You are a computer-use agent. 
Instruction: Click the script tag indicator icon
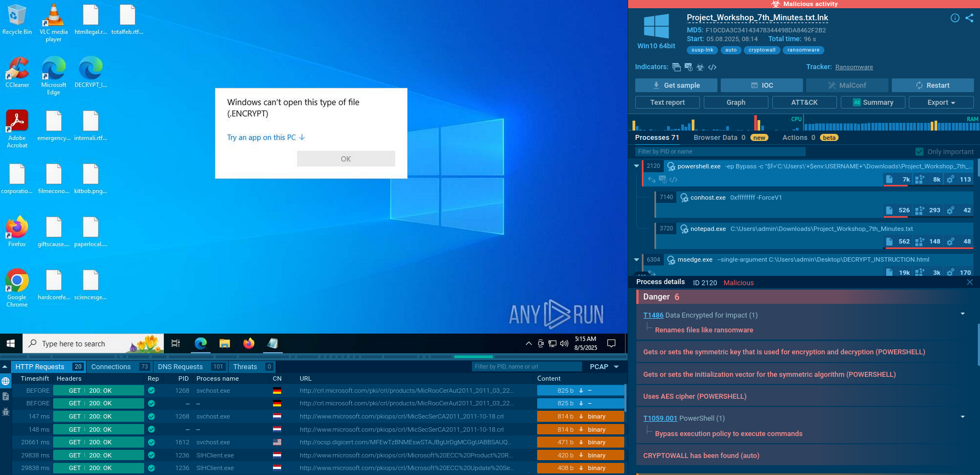tap(712, 67)
